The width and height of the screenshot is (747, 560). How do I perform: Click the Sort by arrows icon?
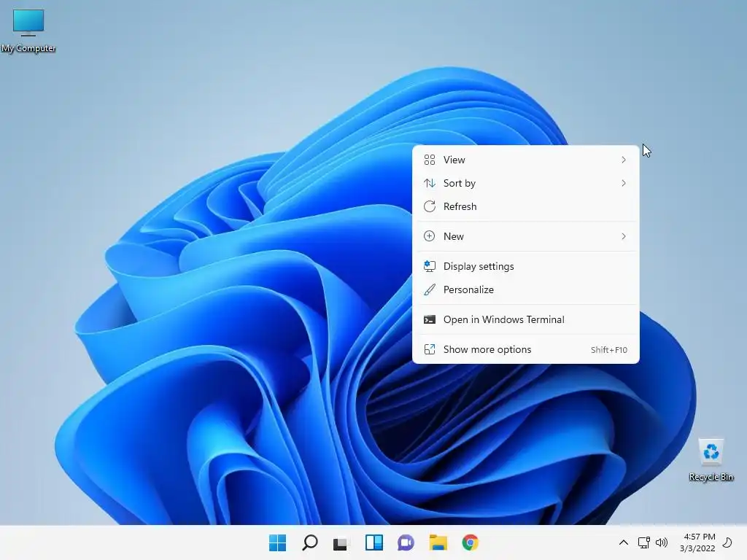coord(429,183)
